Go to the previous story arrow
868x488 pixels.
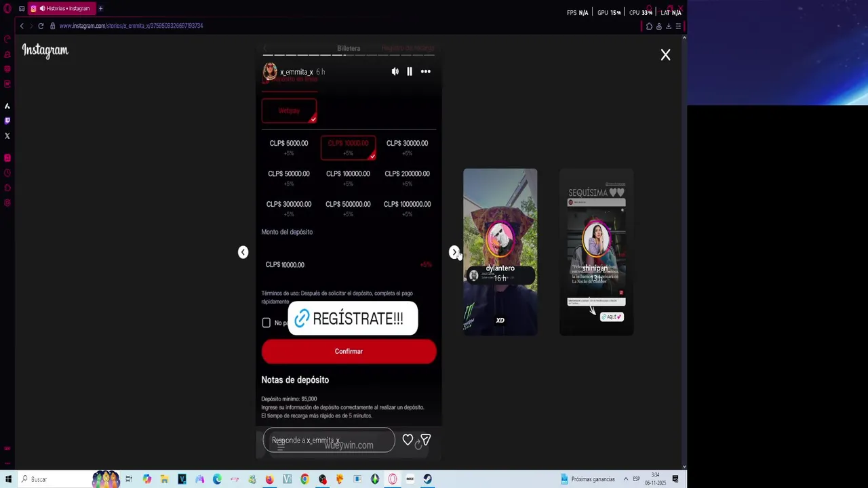pos(243,252)
